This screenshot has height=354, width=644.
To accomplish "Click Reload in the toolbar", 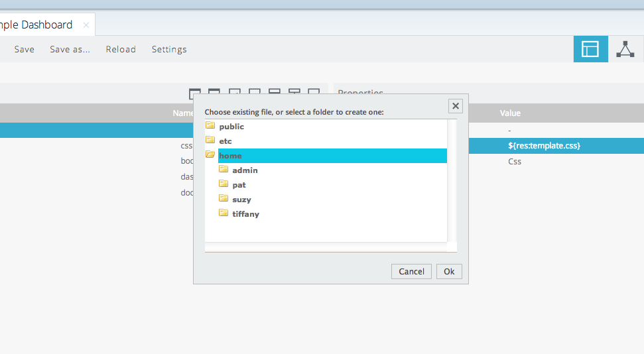I will [x=121, y=49].
